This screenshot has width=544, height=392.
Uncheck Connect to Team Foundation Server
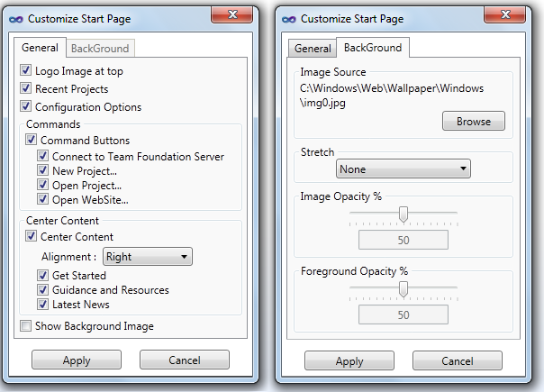42,156
